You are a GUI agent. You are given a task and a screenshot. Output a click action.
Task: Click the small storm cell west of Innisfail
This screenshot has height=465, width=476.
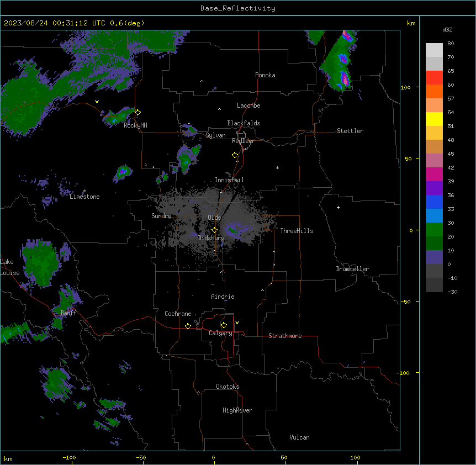click(123, 173)
